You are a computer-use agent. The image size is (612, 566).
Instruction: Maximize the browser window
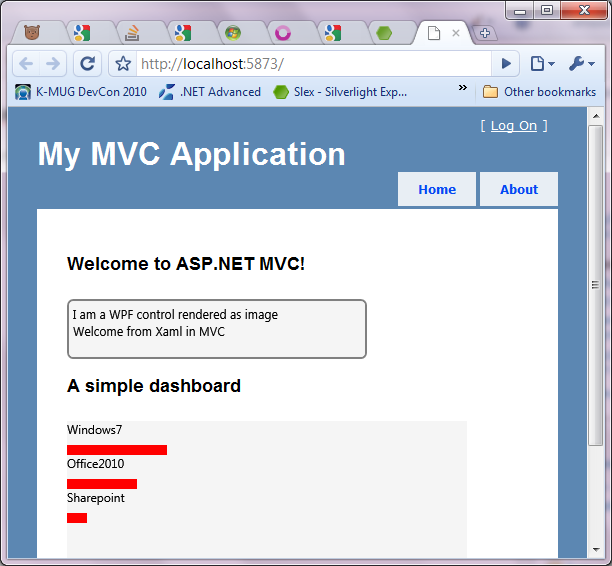[547, 11]
